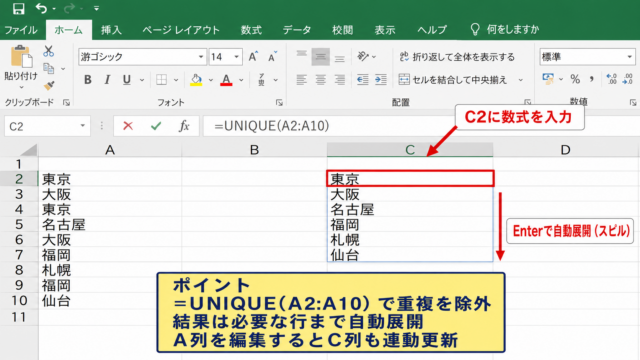This screenshot has height=360, width=640.
Task: Open the データ ribbon tab
Action: pyautogui.click(x=297, y=30)
